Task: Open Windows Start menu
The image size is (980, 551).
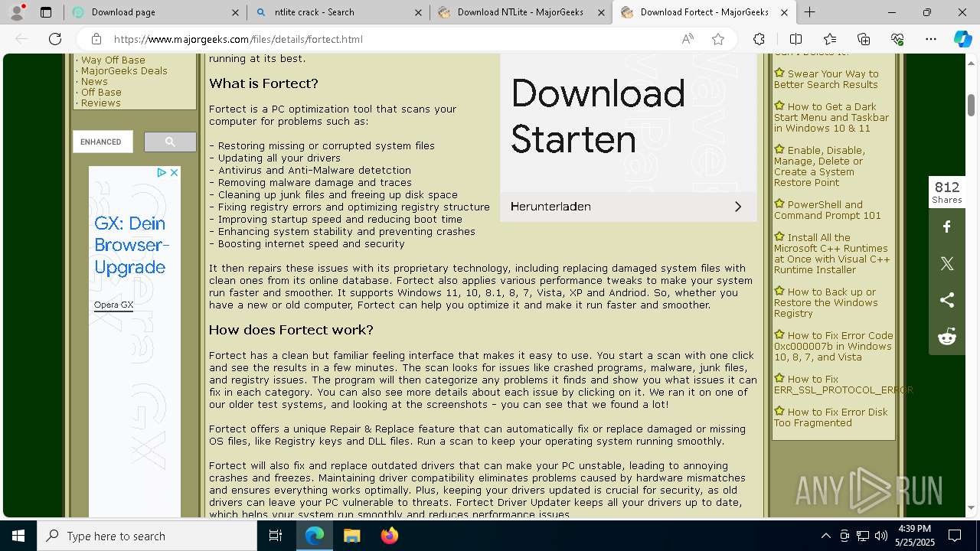Action: [18, 536]
